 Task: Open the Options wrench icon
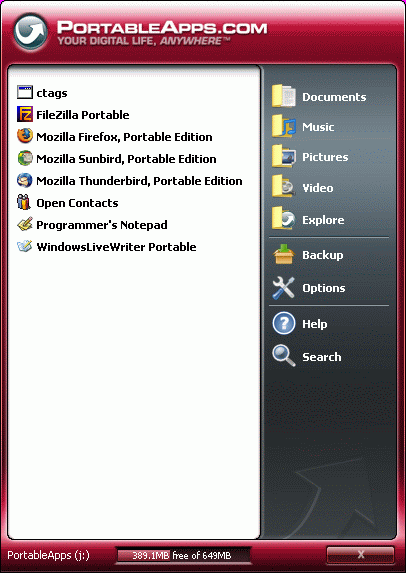click(284, 288)
